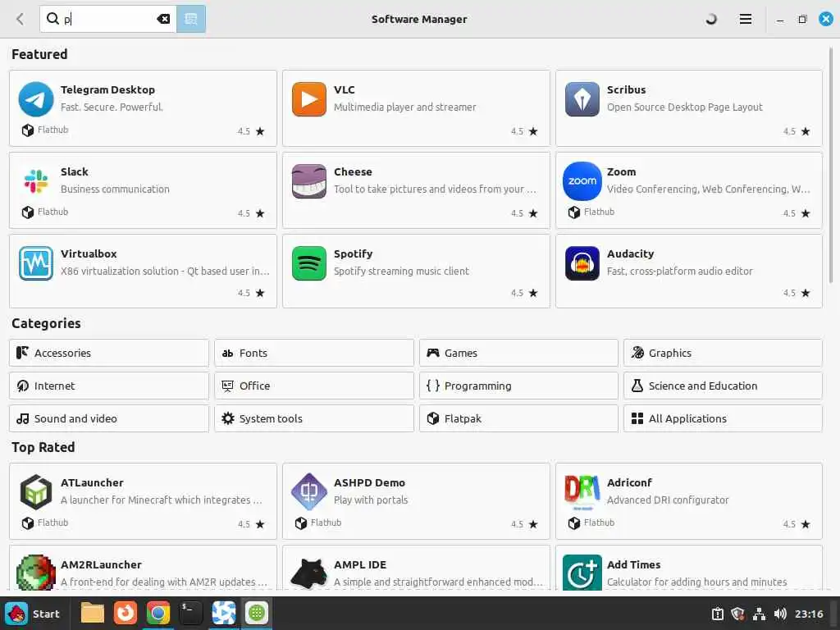The width and height of the screenshot is (840, 630).
Task: Go back with the arrow button
Action: pyautogui.click(x=21, y=19)
